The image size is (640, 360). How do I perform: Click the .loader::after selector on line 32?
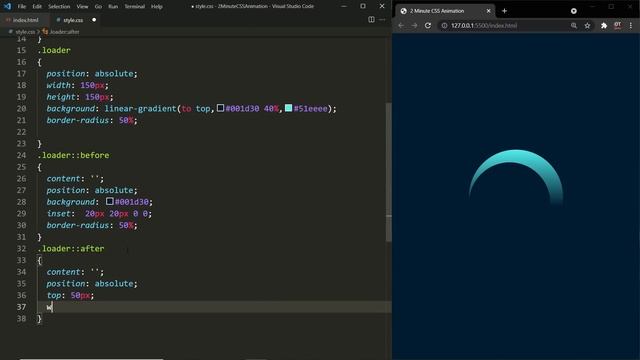point(71,249)
